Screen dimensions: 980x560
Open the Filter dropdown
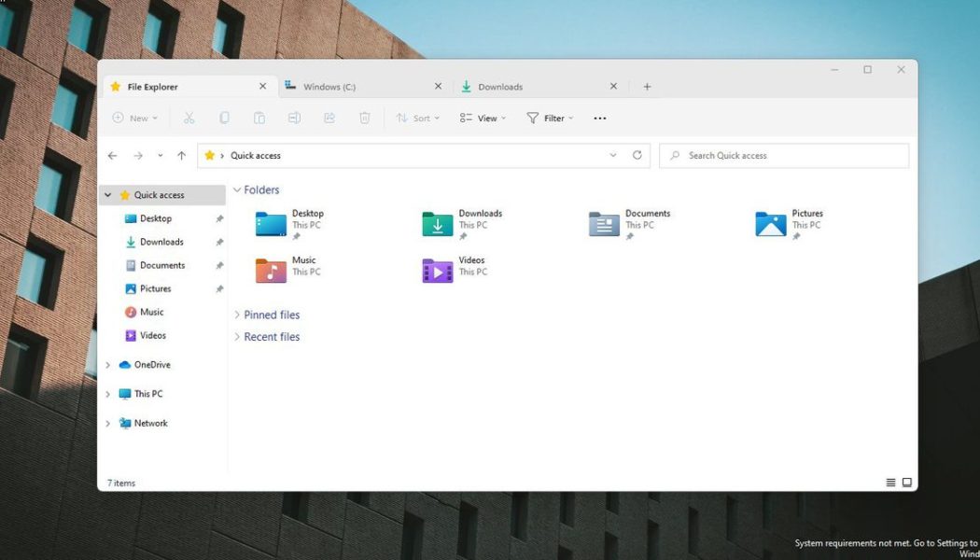(x=550, y=118)
